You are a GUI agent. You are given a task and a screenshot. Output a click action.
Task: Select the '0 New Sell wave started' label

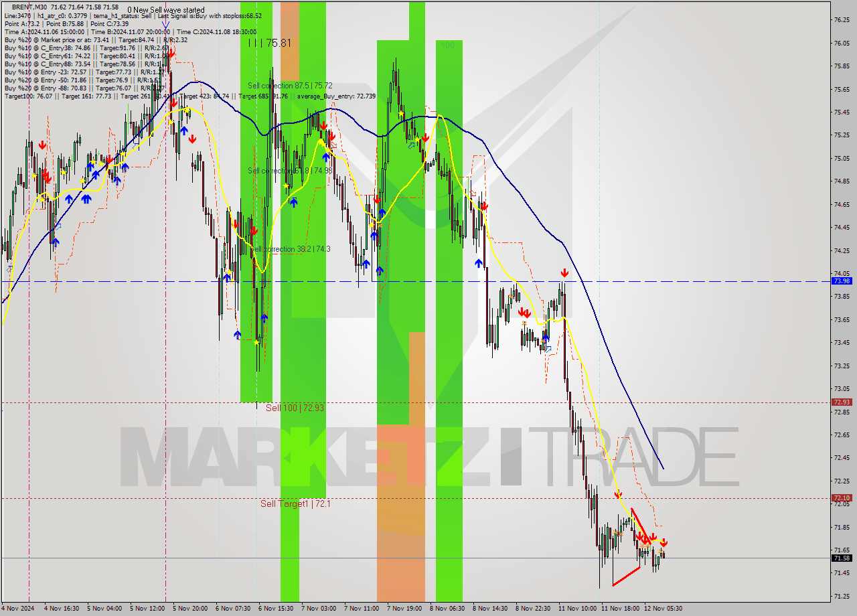(x=166, y=10)
